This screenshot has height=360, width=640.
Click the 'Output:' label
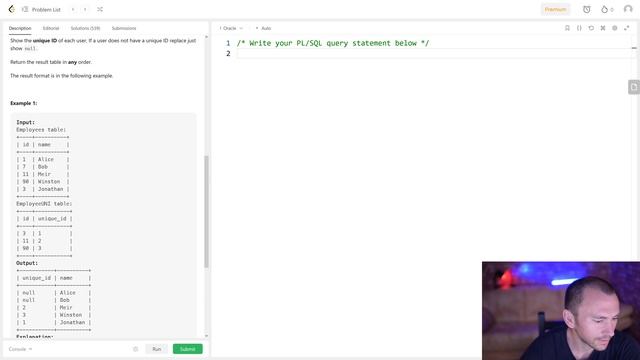point(27,263)
